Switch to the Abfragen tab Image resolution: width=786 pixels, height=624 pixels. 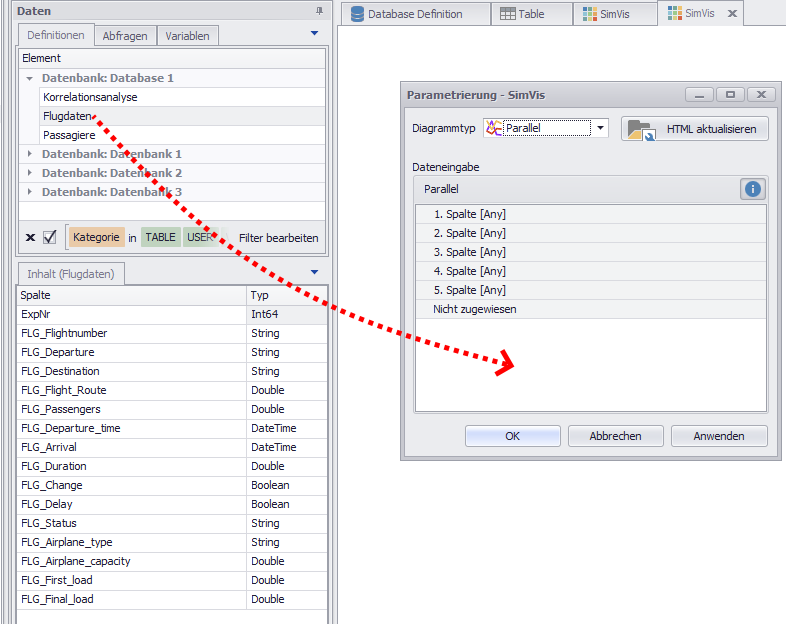[x=125, y=36]
